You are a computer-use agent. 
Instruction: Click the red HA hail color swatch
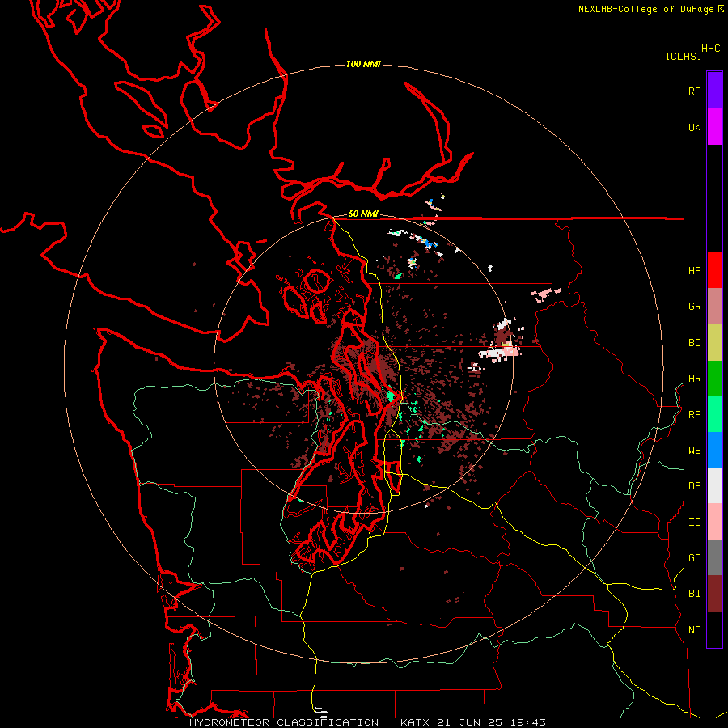tap(714, 270)
